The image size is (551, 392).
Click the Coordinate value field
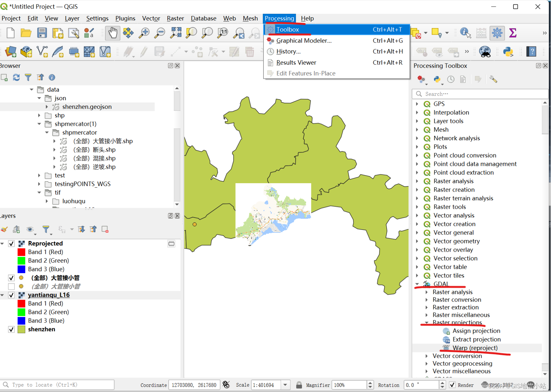(x=194, y=385)
